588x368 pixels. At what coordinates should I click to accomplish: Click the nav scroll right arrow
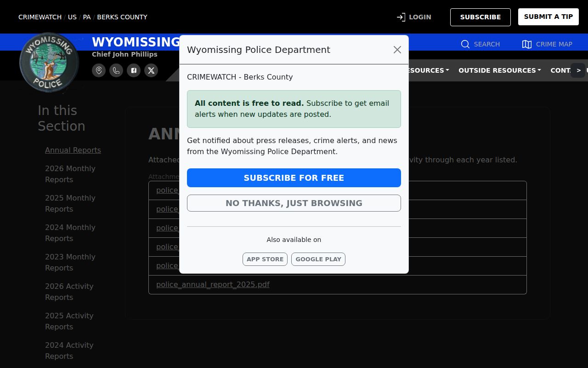pos(578,70)
